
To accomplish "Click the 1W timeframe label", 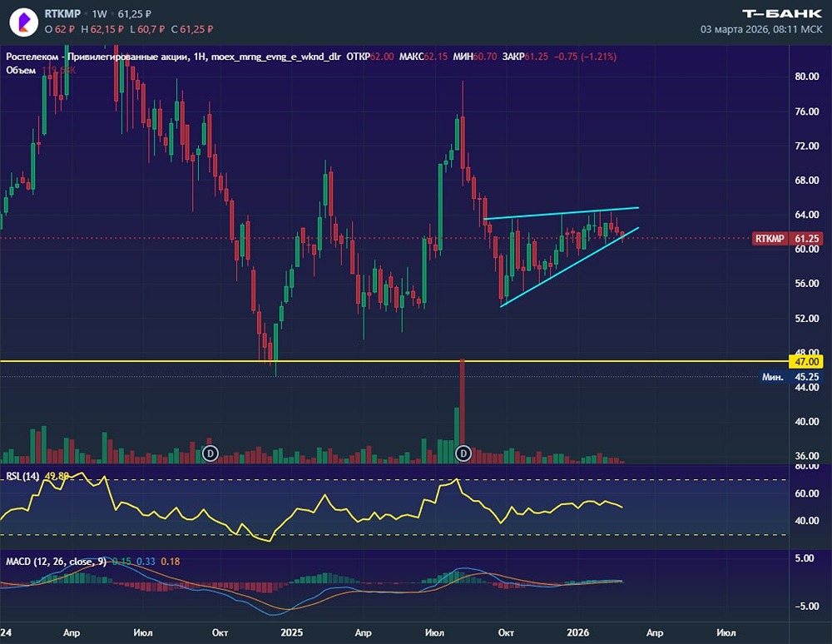I will (x=99, y=14).
